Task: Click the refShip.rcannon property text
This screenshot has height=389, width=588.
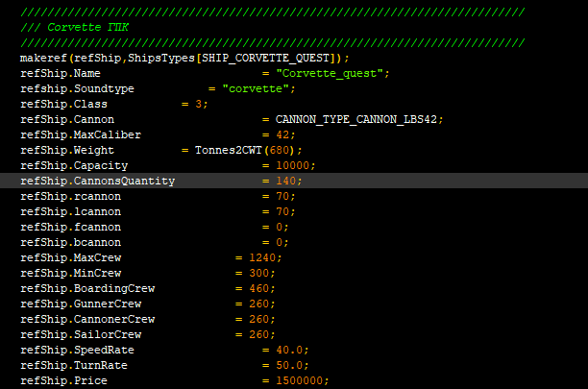Action: (x=70, y=196)
